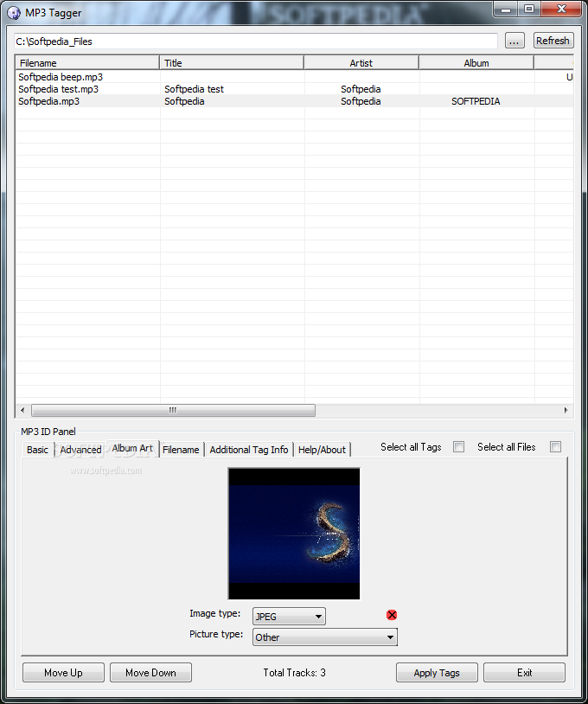Remove album art with red X icon

tap(392, 615)
